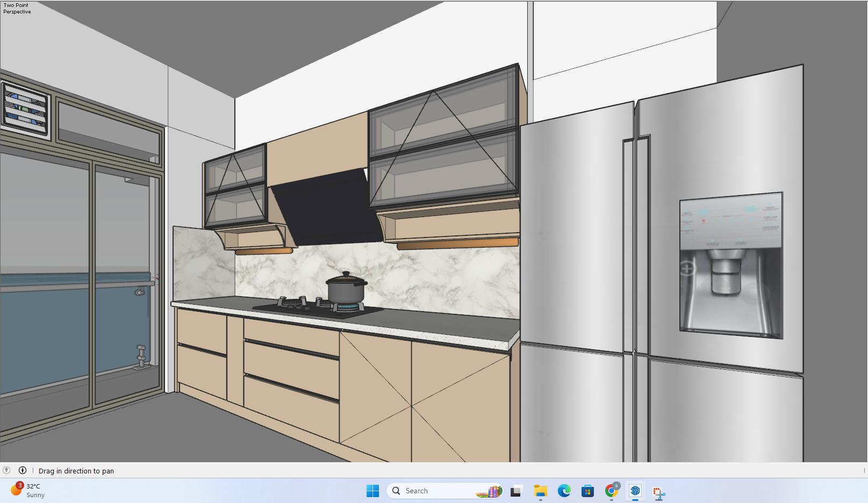The width and height of the screenshot is (868, 503).
Task: Launch File Explorer from the taskbar
Action: [540, 491]
